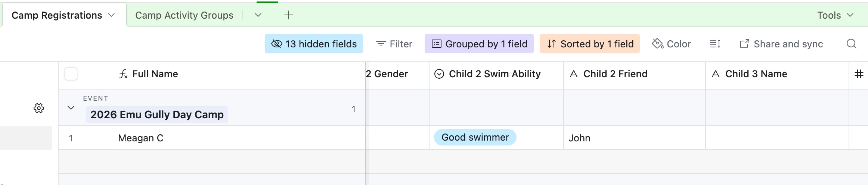
Task: Open the Sorted by 1 field options
Action: point(590,44)
